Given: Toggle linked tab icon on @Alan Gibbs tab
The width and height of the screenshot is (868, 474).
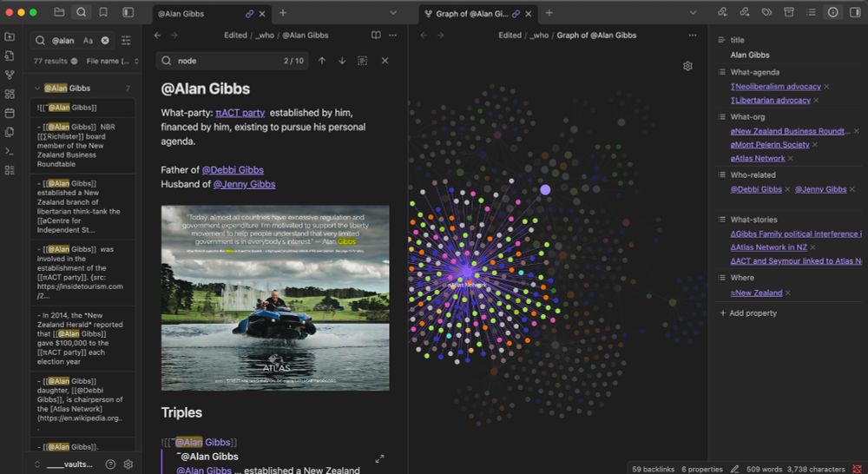Looking at the screenshot, I should pyautogui.click(x=250, y=14).
